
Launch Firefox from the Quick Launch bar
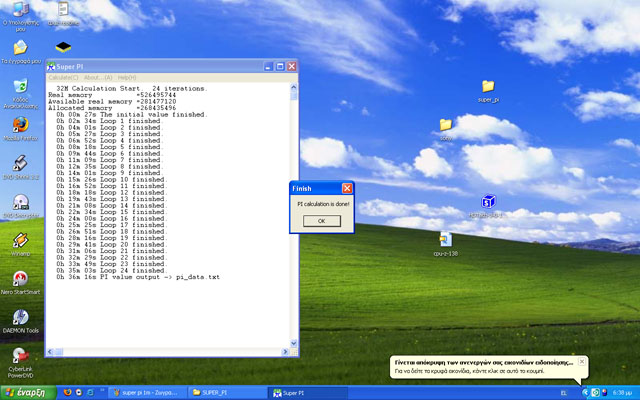[67, 393]
